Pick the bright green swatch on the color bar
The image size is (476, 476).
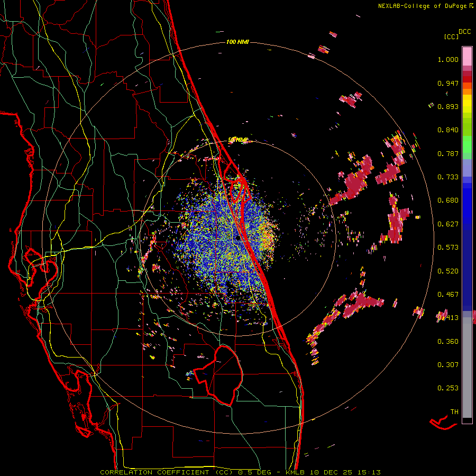point(467,144)
